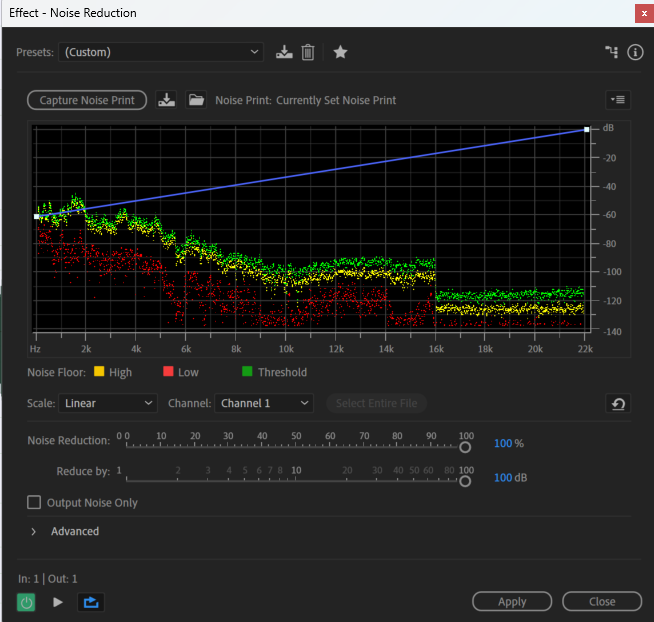Image resolution: width=654 pixels, height=622 pixels.
Task: Reset the noise floor curve
Action: click(618, 404)
